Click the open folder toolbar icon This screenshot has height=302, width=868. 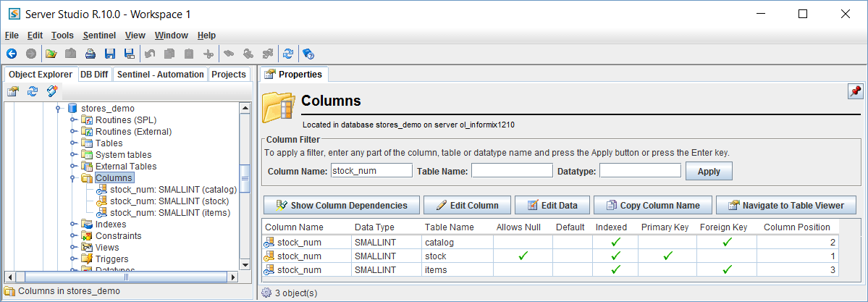[x=51, y=54]
